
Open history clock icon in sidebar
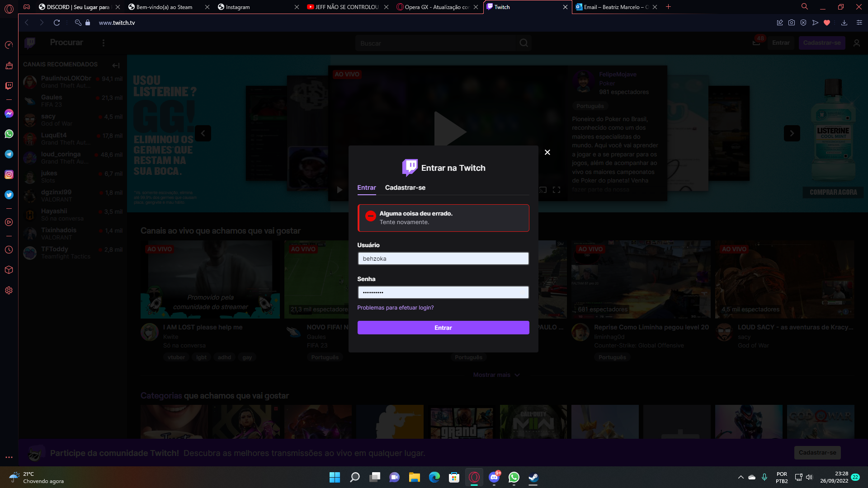(x=9, y=250)
